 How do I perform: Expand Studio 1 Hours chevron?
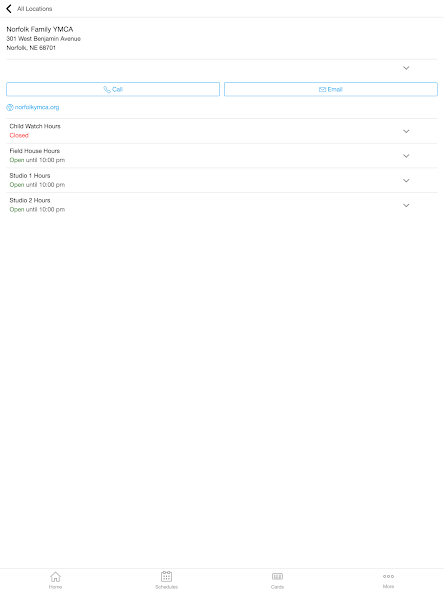406,180
